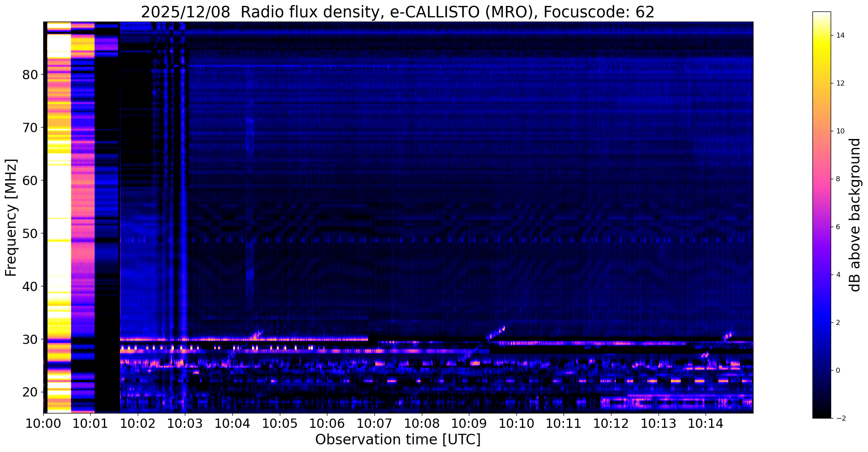Click the 10:11 time tick label
This screenshot has width=868, height=452.
[x=564, y=423]
